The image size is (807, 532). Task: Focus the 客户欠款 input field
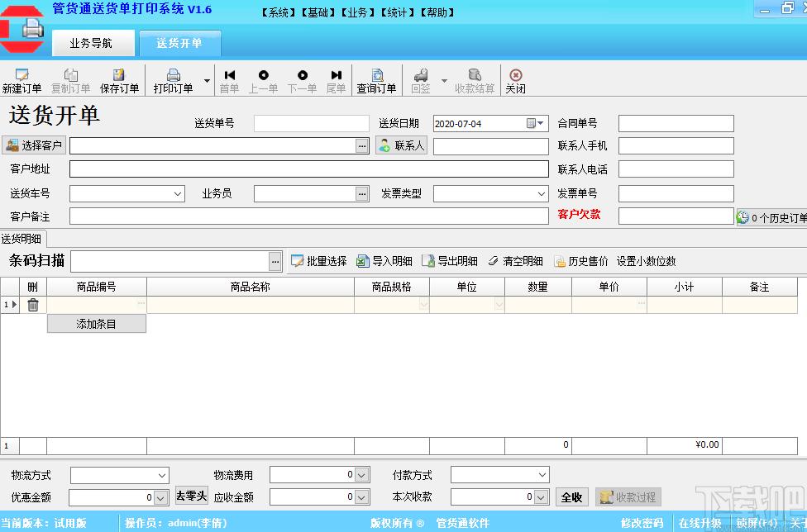pos(676,216)
